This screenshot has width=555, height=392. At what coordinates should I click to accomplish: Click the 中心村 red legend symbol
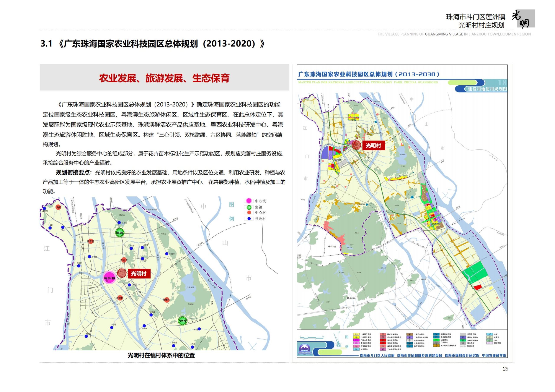point(249,212)
